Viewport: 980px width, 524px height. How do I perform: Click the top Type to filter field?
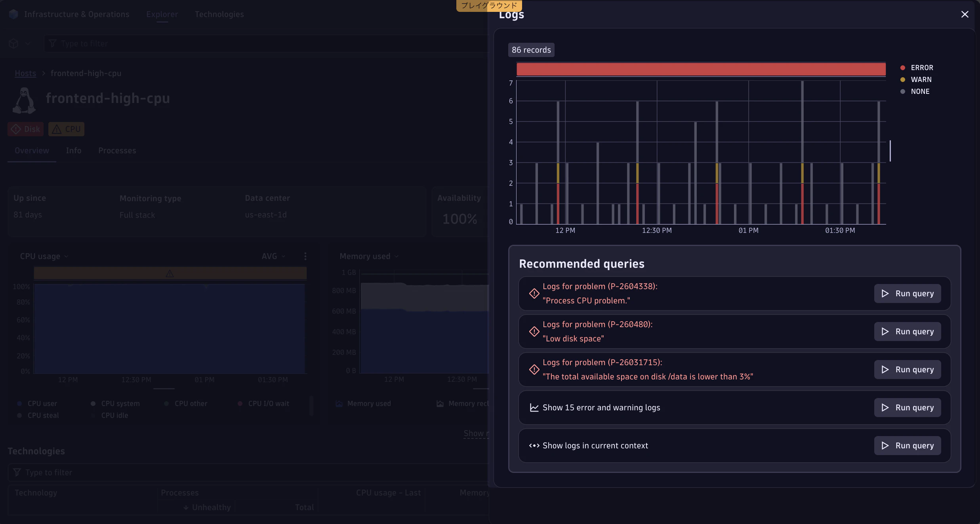pos(265,44)
